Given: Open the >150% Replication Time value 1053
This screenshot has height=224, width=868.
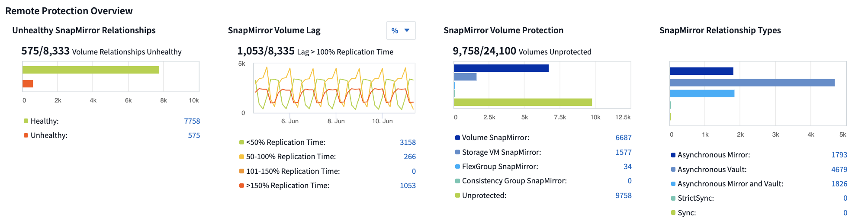Looking at the screenshot, I should pos(408,186).
